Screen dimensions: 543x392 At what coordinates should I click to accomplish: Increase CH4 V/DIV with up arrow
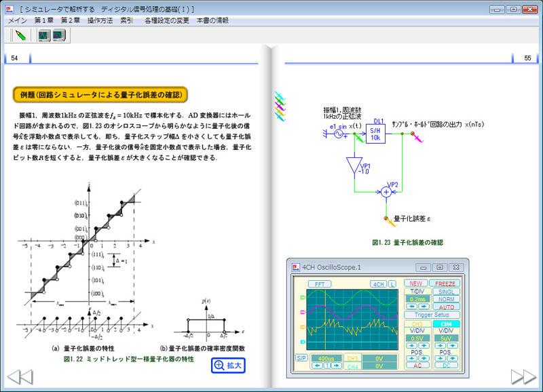click(x=452, y=345)
